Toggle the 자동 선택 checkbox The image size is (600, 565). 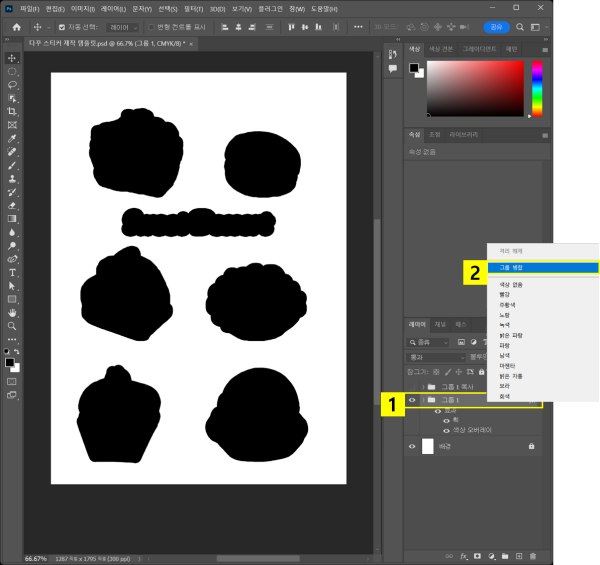pos(62,27)
